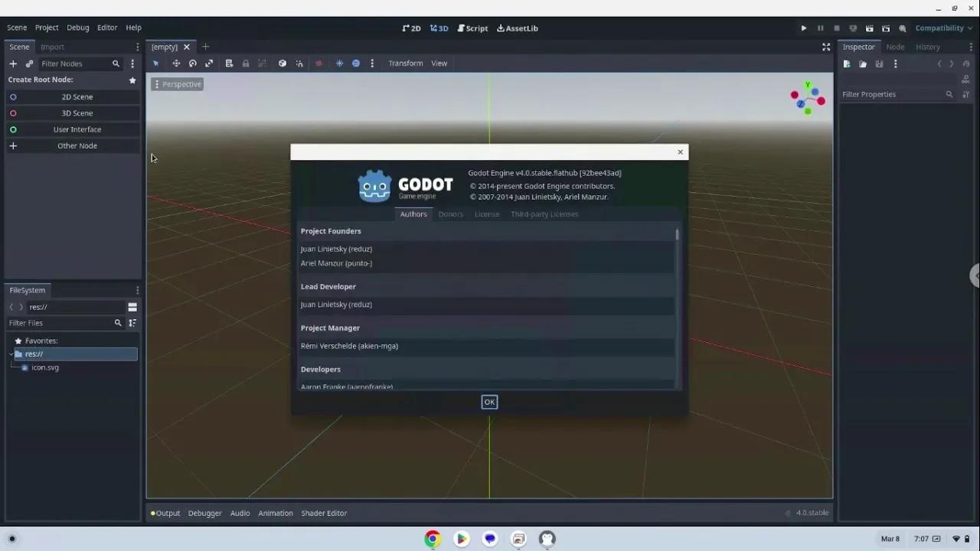Screen dimensions: 980x551
Task: Switch to the 2D workspace
Action: pyautogui.click(x=411, y=28)
